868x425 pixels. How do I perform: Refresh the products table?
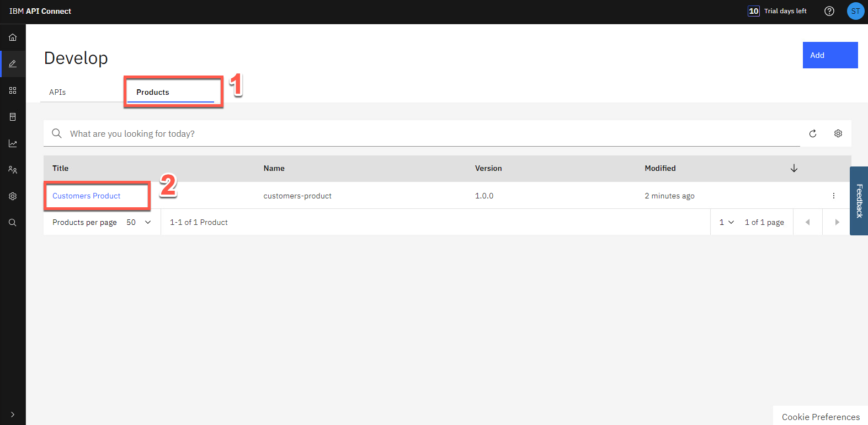pyautogui.click(x=813, y=133)
